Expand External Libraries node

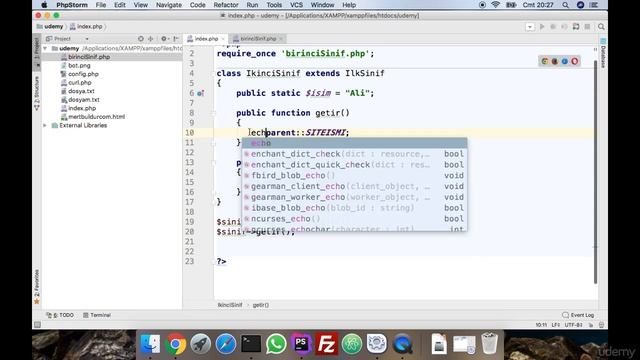[x=45, y=125]
